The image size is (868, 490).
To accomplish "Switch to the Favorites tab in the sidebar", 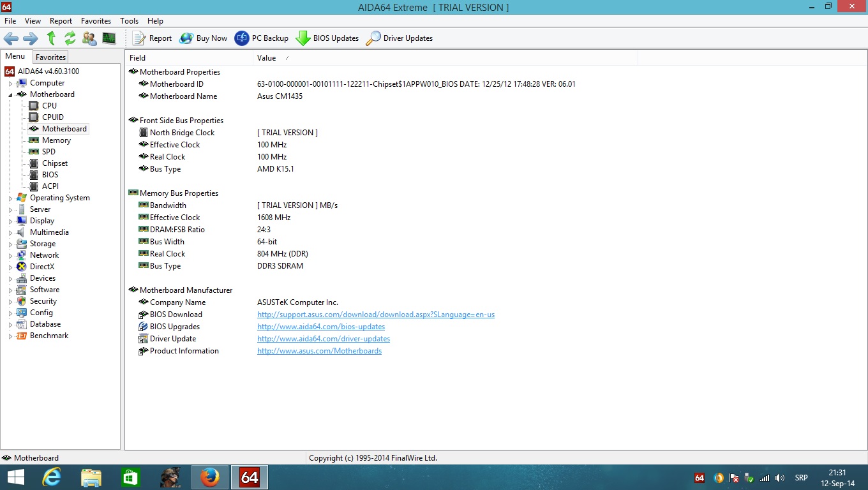I will pos(50,57).
